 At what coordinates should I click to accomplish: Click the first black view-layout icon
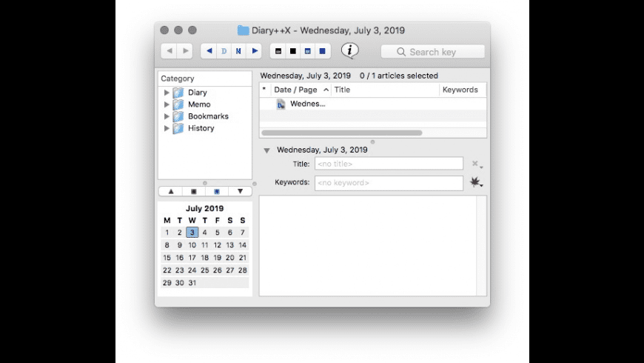[x=278, y=51]
